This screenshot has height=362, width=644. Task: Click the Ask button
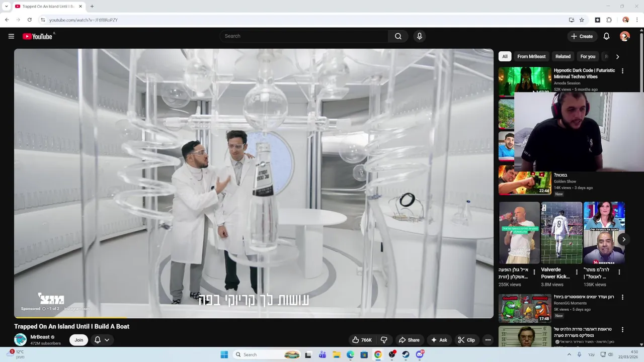(x=439, y=340)
